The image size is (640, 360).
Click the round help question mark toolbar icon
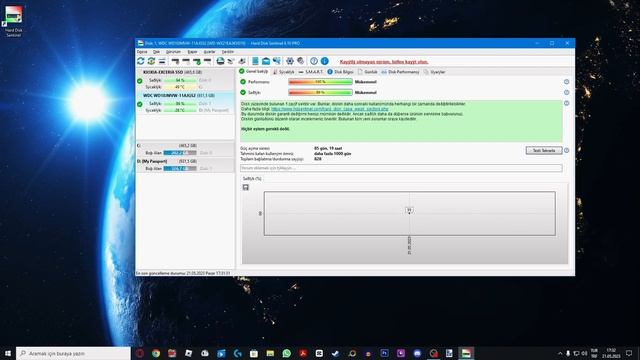(x=314, y=61)
